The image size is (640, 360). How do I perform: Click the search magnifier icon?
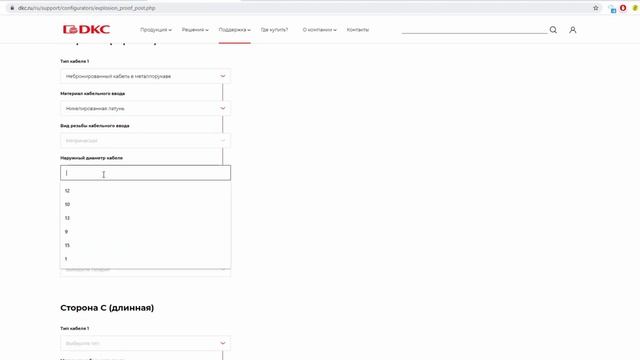click(x=553, y=30)
